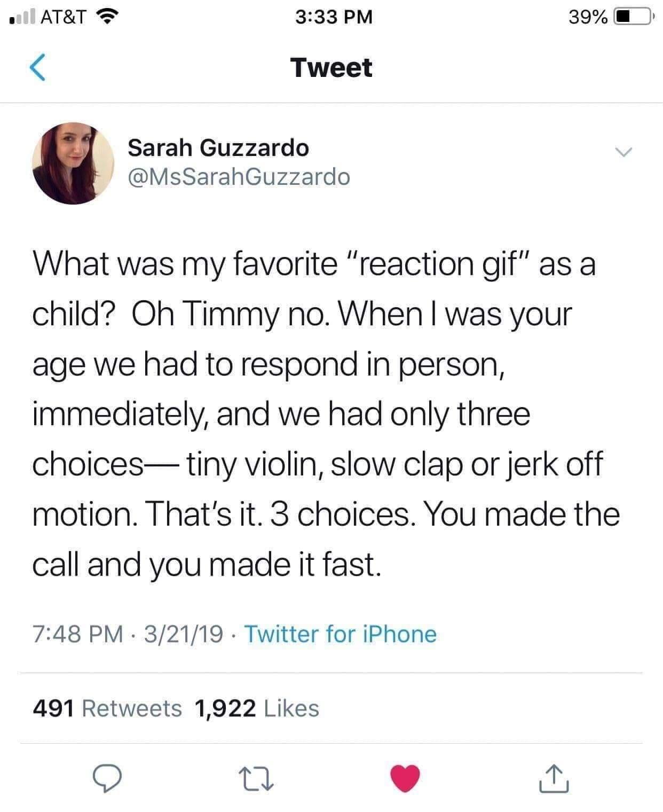Open the Twitter for iPhone link
The width and height of the screenshot is (663, 812).
tap(341, 634)
